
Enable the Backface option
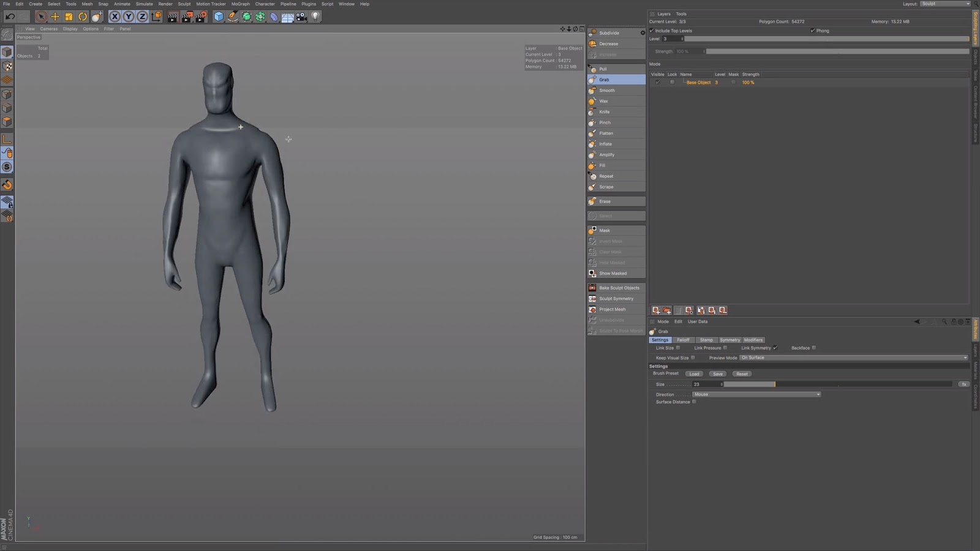point(814,348)
